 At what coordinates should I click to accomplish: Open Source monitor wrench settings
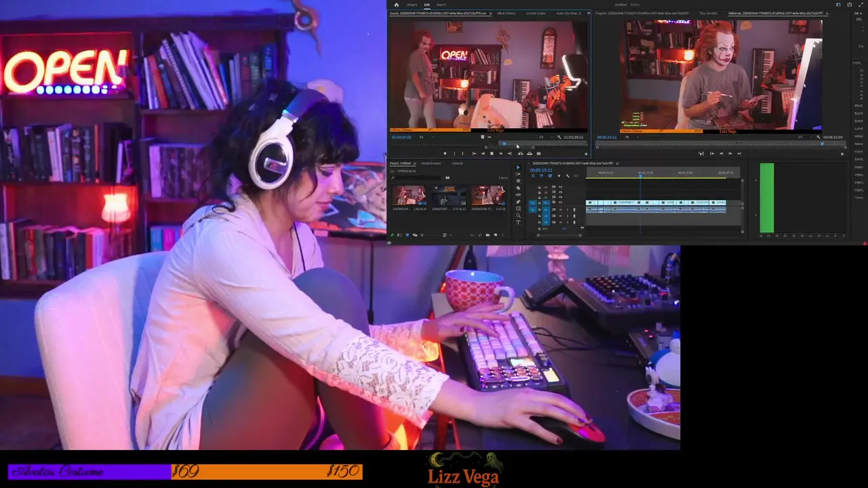[559, 137]
